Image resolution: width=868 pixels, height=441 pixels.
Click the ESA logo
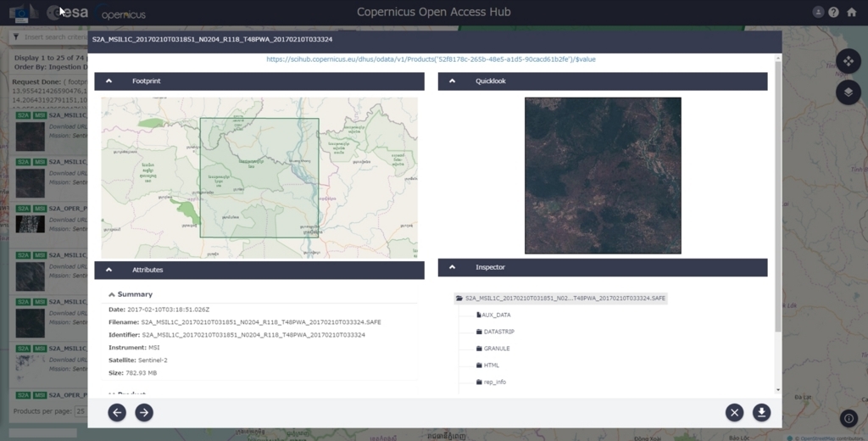(68, 12)
